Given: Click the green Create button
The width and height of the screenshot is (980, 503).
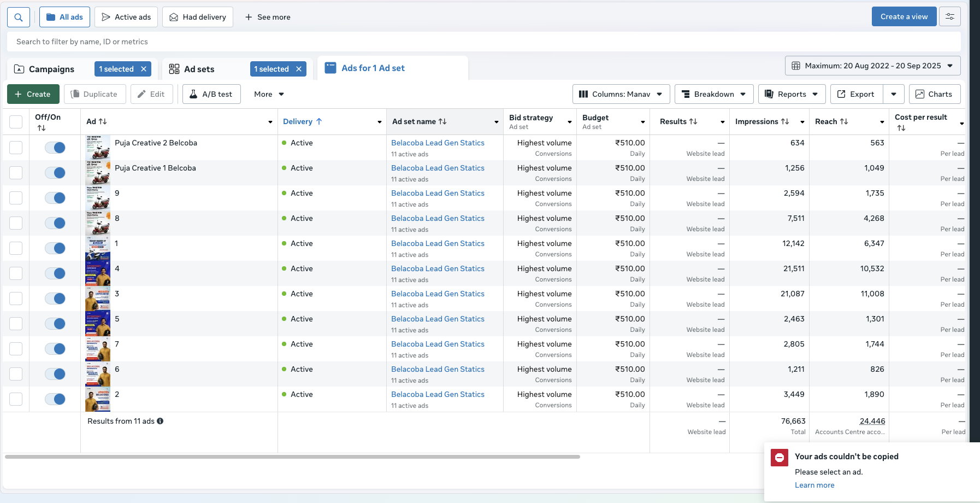Looking at the screenshot, I should point(33,94).
